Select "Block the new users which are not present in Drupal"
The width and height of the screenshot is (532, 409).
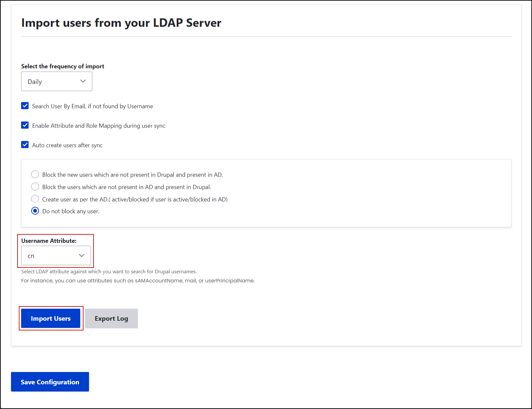tap(35, 174)
